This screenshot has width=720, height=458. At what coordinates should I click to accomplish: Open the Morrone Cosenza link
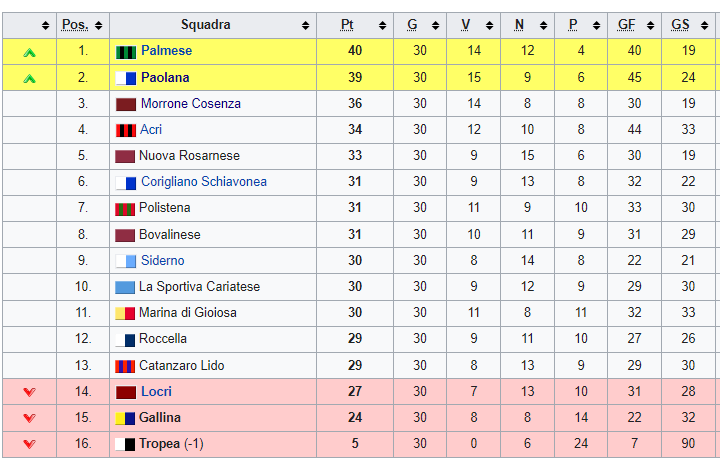pyautogui.click(x=191, y=103)
